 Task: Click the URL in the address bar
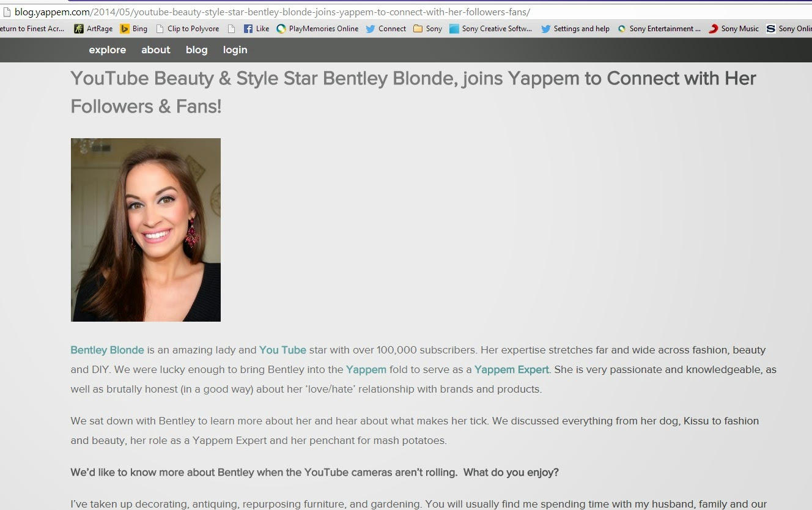(272, 12)
